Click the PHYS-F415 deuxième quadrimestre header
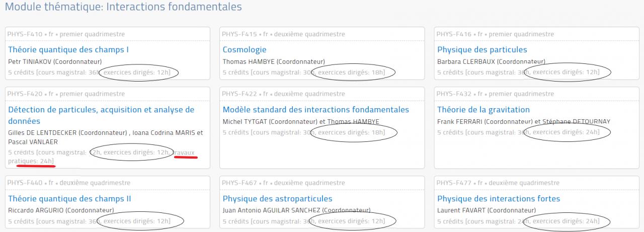This screenshot has height=232, width=644. [x=283, y=34]
